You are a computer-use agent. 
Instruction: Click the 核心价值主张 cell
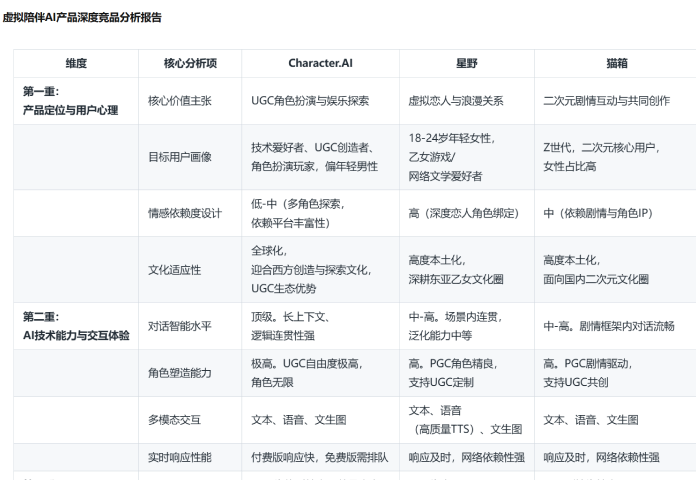[190, 101]
